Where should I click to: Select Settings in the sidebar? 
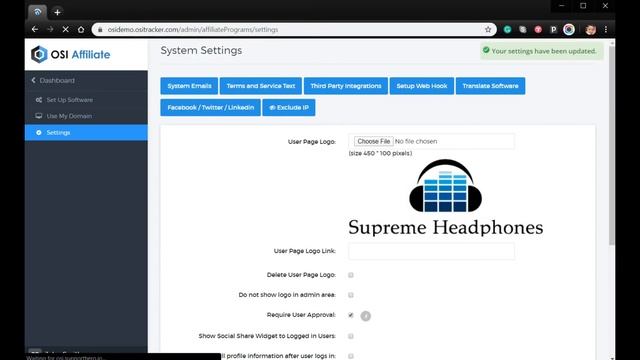86,133
